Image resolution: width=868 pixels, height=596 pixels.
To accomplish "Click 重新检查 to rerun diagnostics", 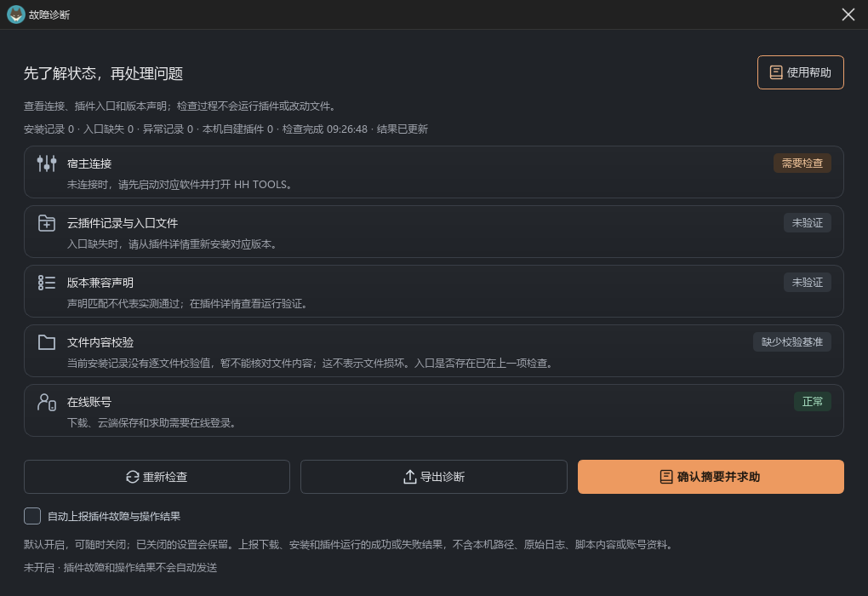I will pos(157,476).
